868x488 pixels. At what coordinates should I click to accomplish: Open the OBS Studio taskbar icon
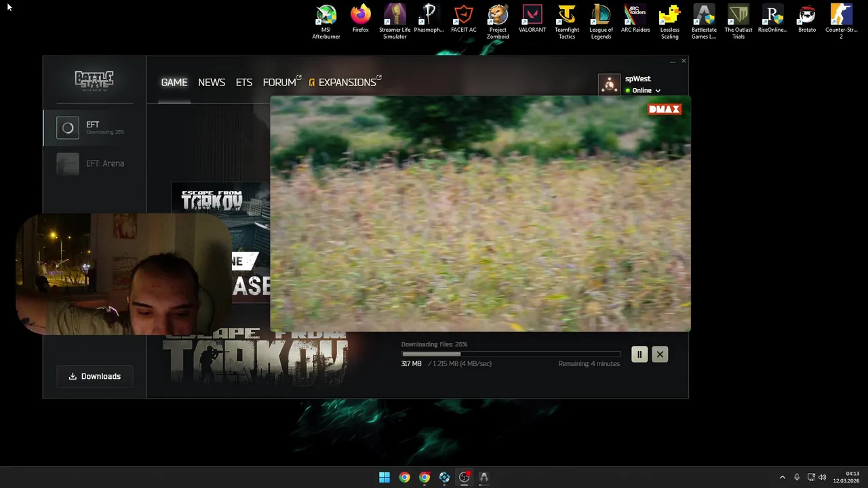pyautogui.click(x=464, y=477)
